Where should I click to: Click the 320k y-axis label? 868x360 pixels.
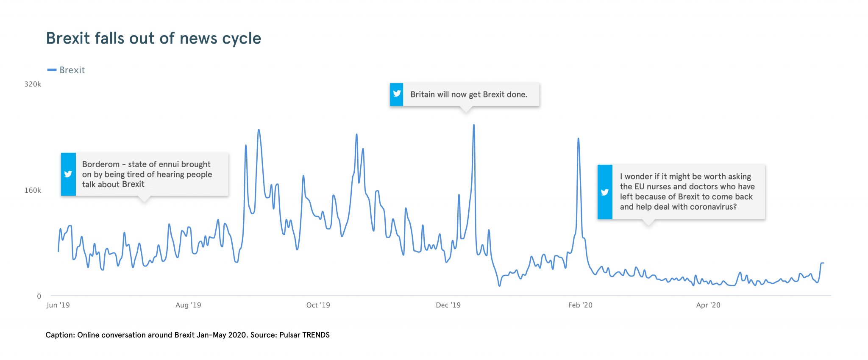click(x=33, y=84)
